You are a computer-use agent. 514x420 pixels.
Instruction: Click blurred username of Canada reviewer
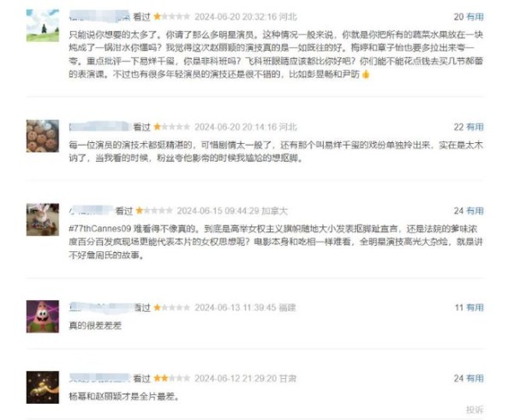click(x=91, y=211)
